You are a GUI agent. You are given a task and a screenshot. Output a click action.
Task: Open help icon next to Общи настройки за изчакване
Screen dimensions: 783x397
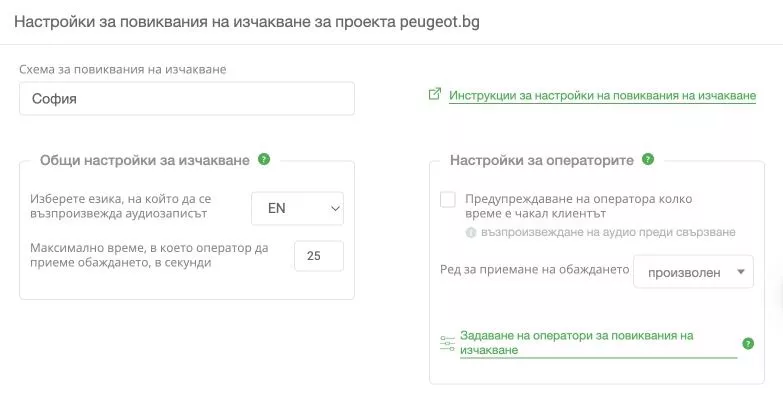[x=264, y=159]
